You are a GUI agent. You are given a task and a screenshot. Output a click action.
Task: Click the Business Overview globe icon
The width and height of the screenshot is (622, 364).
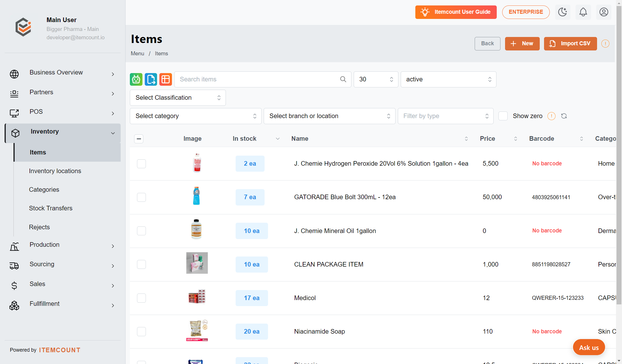[14, 74]
